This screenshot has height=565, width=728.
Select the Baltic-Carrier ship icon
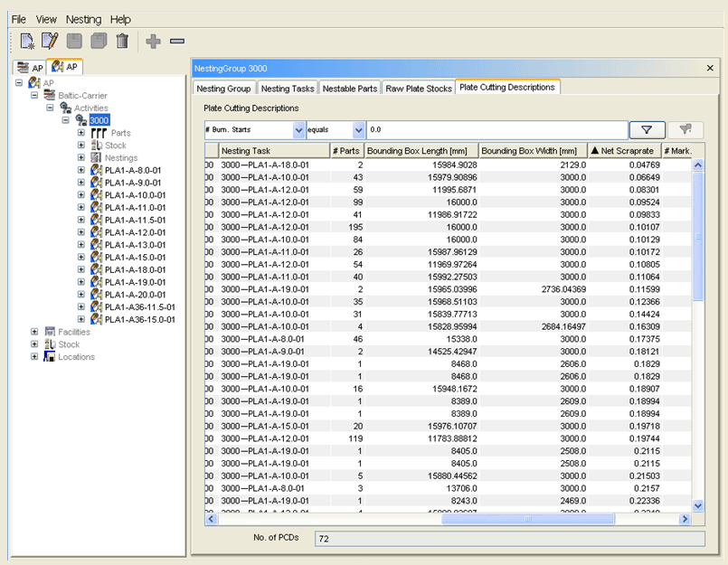pos(50,95)
